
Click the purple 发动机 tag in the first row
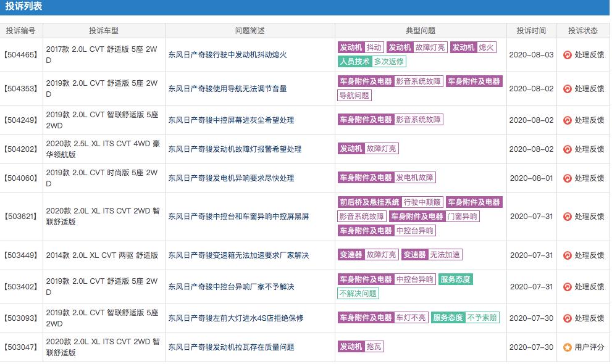coord(350,46)
